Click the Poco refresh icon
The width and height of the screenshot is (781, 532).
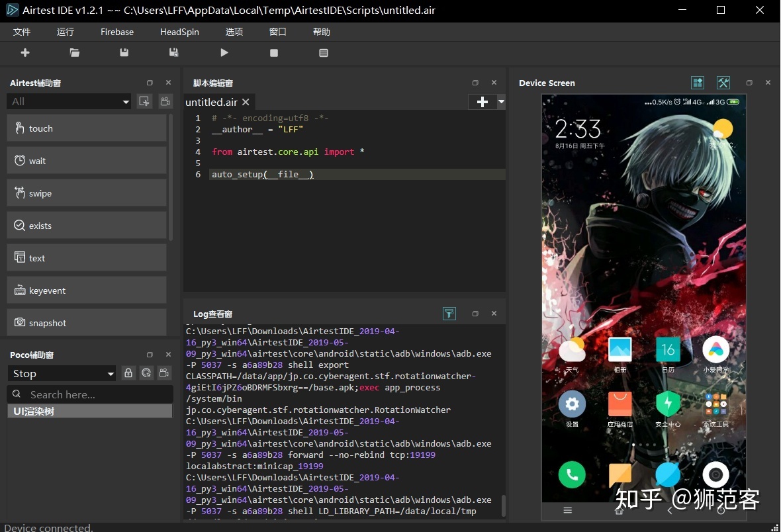146,373
